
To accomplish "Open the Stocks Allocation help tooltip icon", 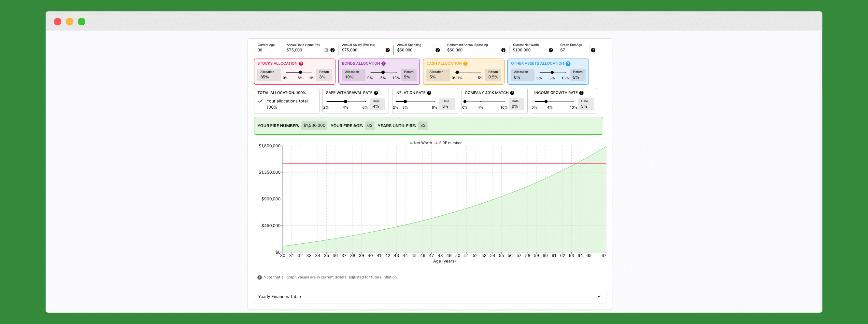I will click(x=301, y=63).
